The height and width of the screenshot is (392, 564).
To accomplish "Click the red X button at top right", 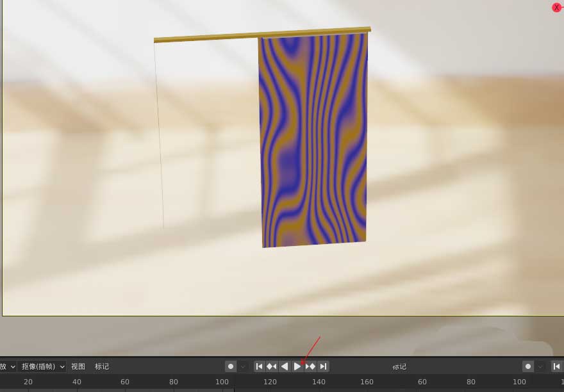I will (x=556, y=7).
